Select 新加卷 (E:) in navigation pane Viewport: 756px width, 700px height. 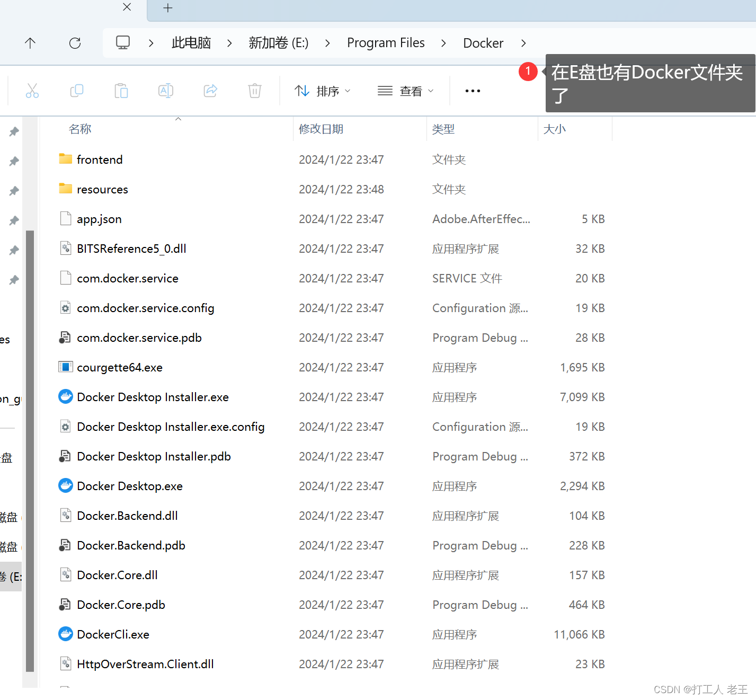(x=11, y=577)
